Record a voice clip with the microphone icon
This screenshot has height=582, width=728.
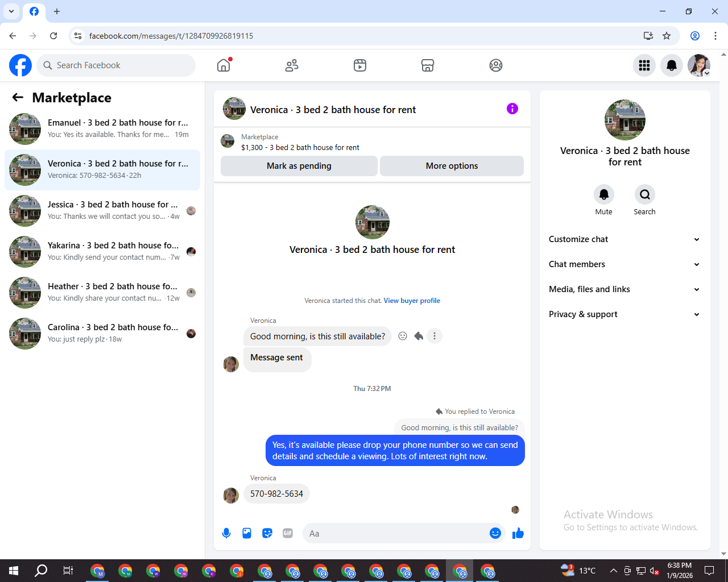point(226,533)
